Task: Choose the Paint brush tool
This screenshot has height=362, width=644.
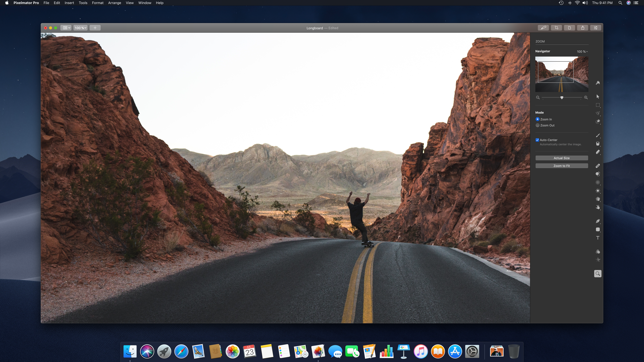Action: tap(598, 135)
